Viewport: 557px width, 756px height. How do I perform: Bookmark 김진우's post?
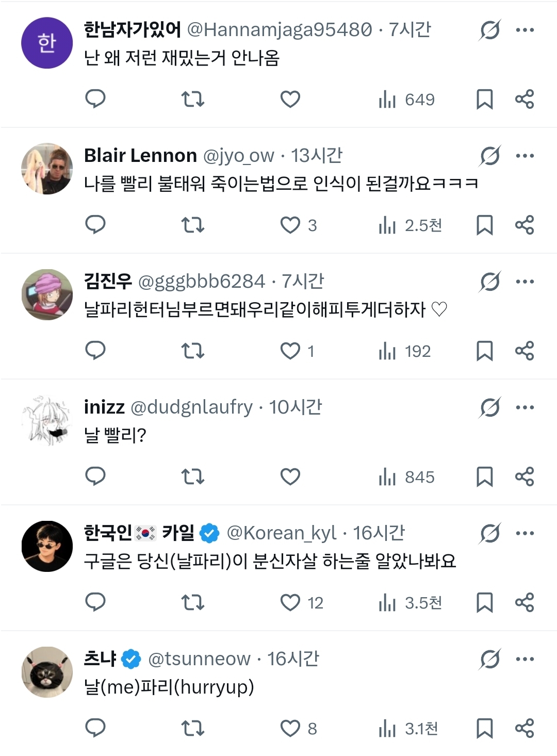coord(484,351)
